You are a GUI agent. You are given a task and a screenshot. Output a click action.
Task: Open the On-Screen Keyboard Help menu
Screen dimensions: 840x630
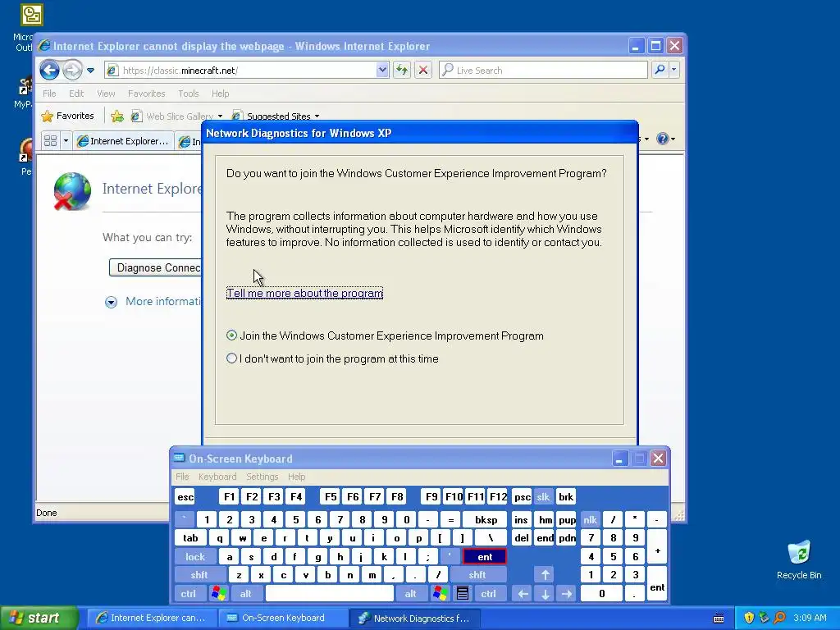[296, 477]
